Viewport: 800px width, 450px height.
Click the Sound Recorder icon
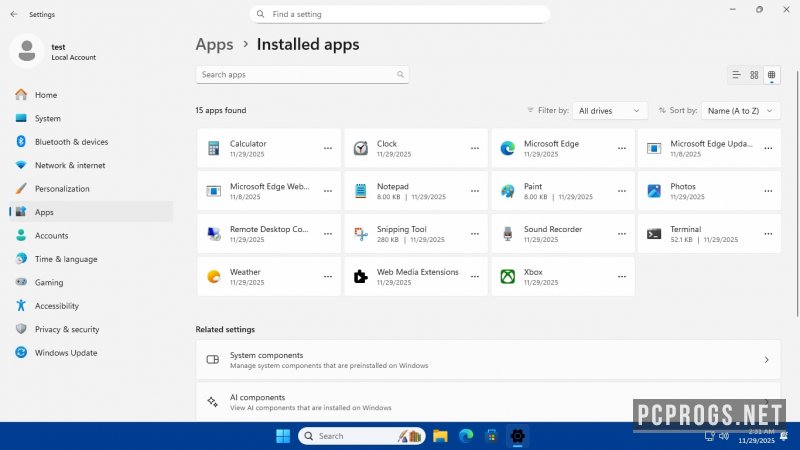pos(508,234)
